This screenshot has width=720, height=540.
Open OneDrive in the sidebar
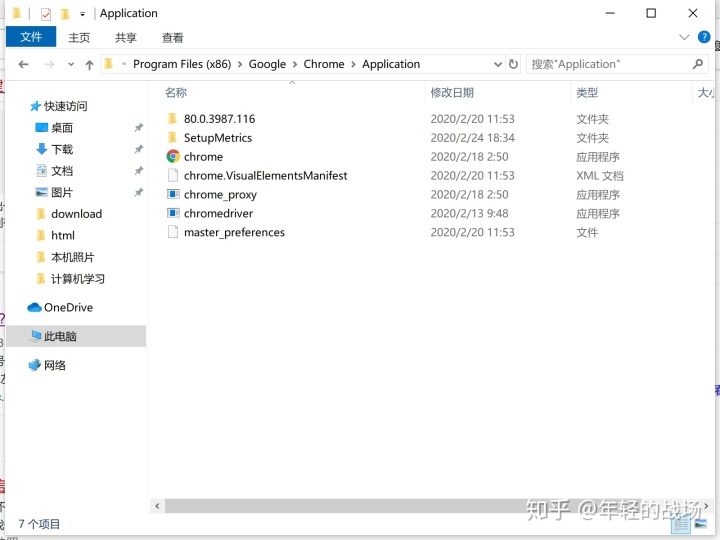click(68, 308)
